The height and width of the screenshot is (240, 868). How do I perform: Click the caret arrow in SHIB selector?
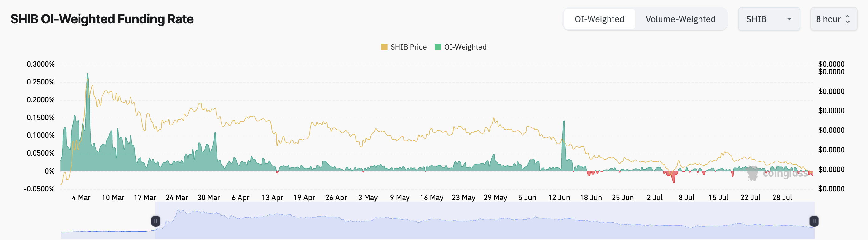(789, 19)
